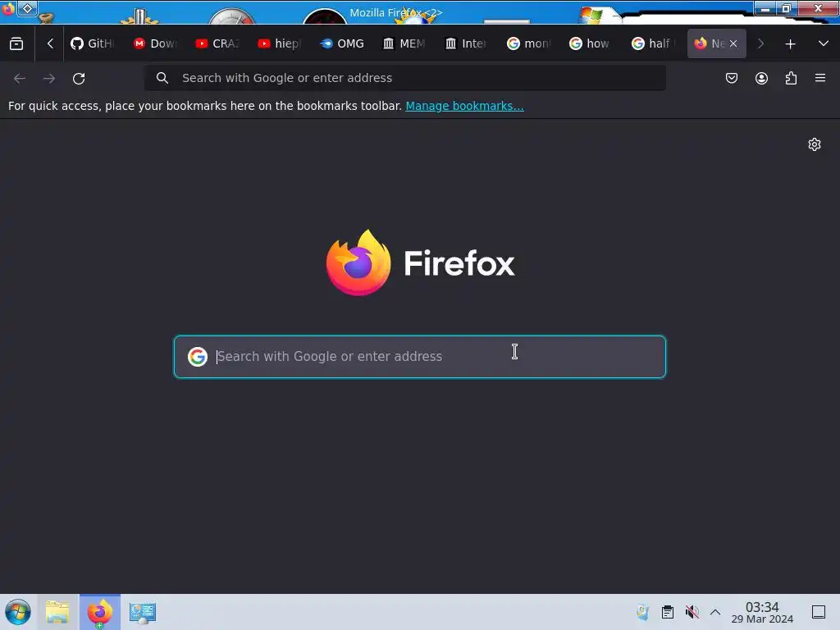Image resolution: width=840 pixels, height=630 pixels.
Task: Open the Firefox account menu
Action: (761, 78)
